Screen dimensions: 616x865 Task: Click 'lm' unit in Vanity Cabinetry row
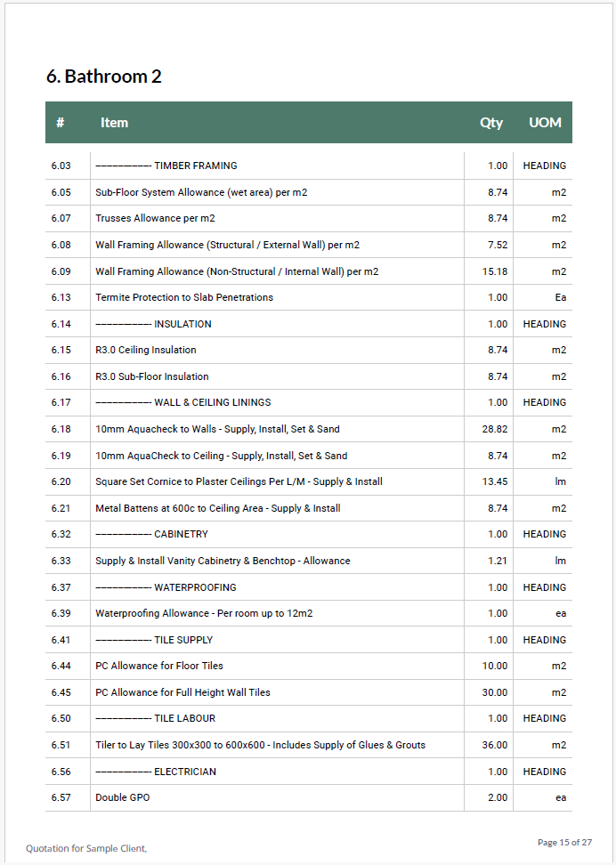click(x=561, y=561)
